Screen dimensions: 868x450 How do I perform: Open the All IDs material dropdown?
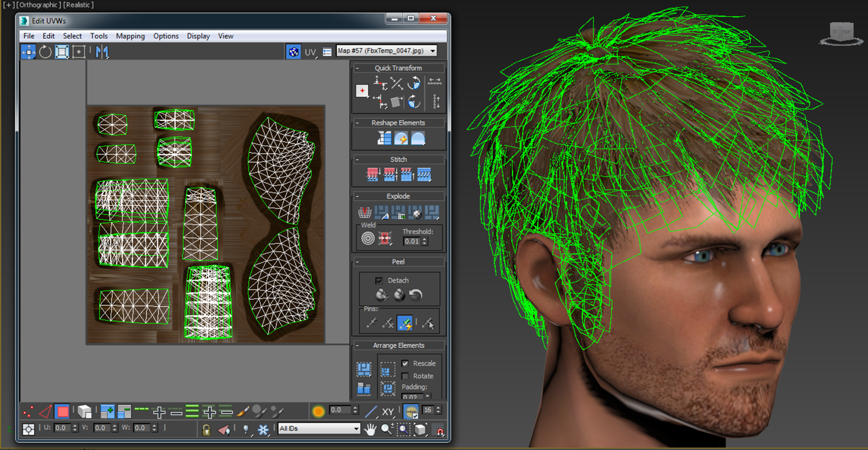coord(319,429)
